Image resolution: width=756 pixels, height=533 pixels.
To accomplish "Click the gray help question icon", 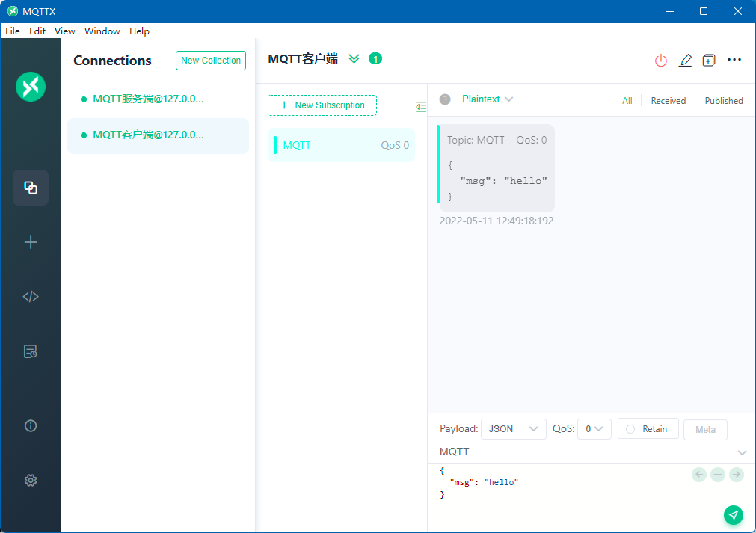I will click(445, 99).
